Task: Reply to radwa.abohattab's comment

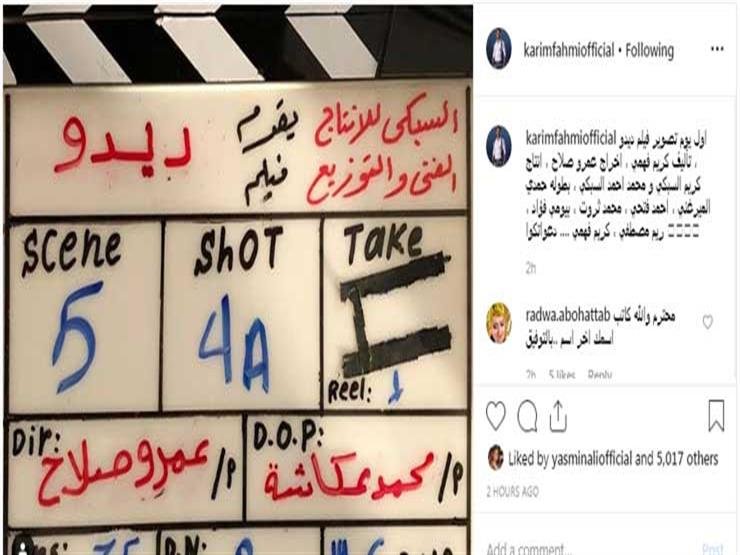Action: pos(599,375)
